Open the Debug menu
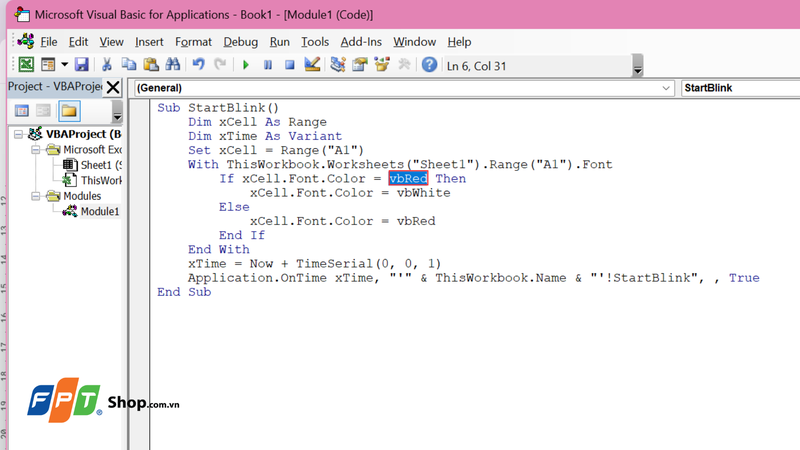Image resolution: width=800 pixels, height=450 pixels. tap(240, 42)
